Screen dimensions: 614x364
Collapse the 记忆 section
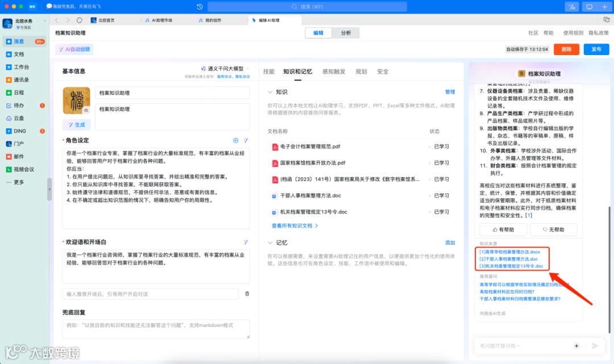pyautogui.click(x=270, y=243)
